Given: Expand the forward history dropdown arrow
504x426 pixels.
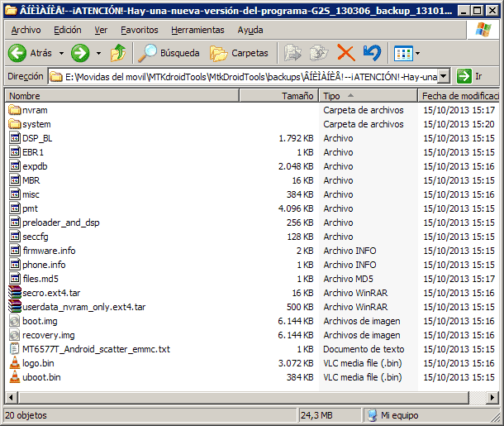Looking at the screenshot, I should click(98, 54).
